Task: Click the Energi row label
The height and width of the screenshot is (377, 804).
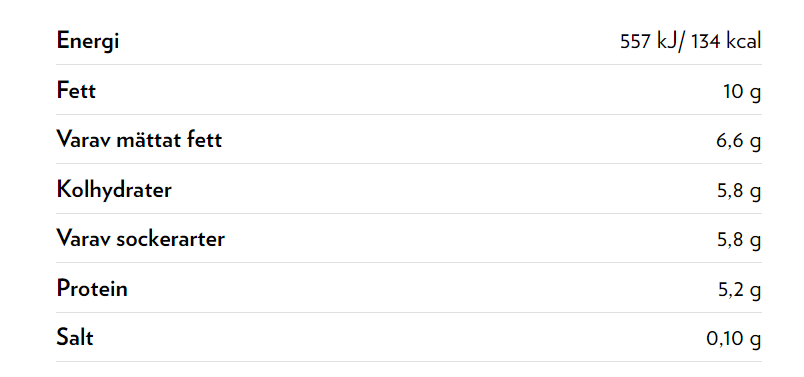Action: pyautogui.click(x=88, y=41)
